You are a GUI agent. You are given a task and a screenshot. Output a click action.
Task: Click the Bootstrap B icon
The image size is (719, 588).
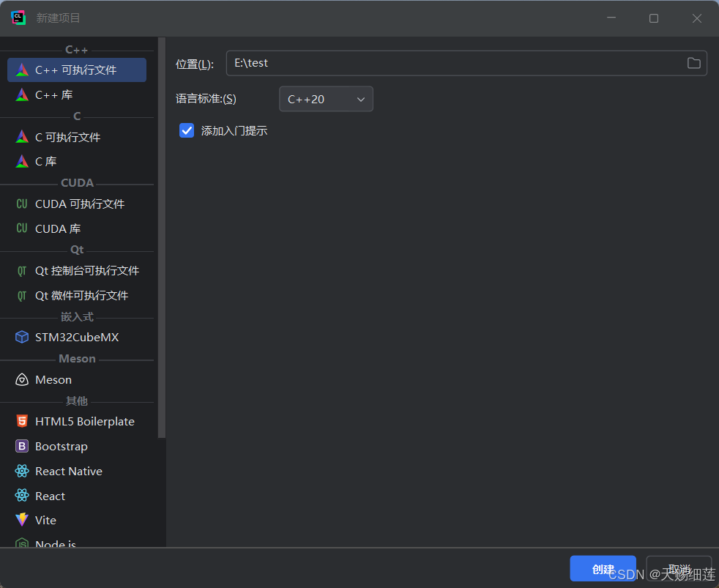pyautogui.click(x=22, y=446)
